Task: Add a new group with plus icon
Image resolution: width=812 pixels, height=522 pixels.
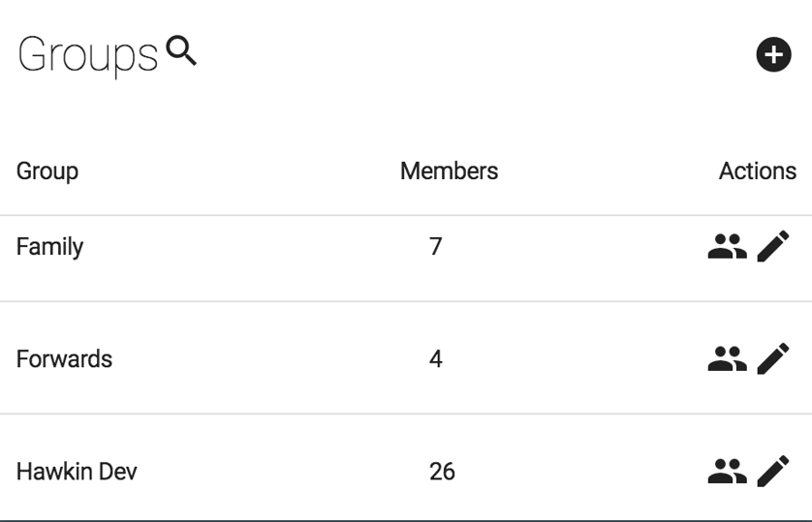Action: [x=772, y=55]
